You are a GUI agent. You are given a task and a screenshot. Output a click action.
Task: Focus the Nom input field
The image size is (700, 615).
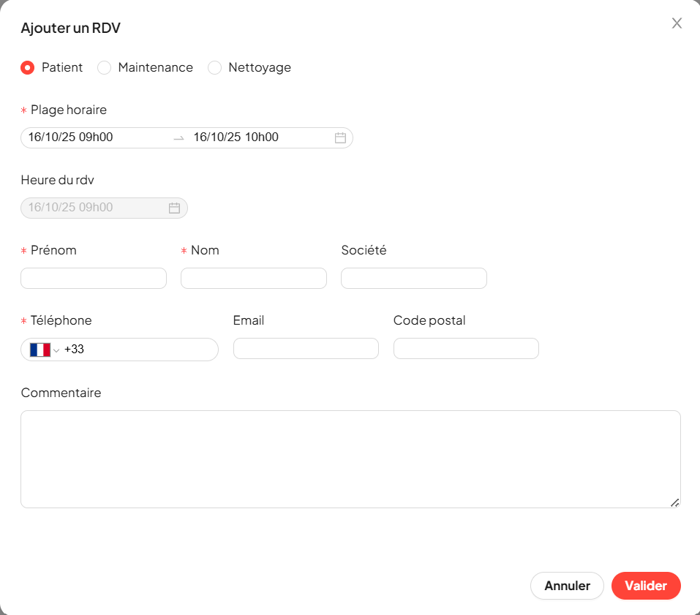coord(253,278)
